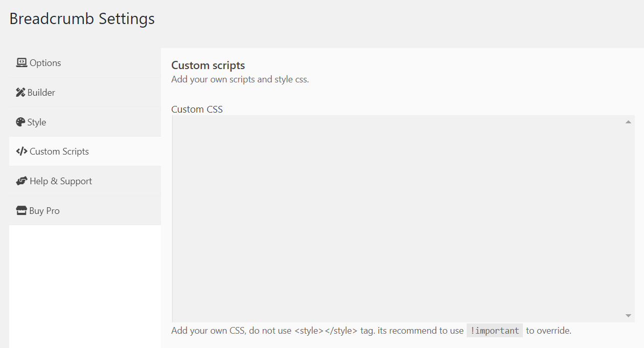
Task: Click the laptop icon beside Options
Action: 21,63
